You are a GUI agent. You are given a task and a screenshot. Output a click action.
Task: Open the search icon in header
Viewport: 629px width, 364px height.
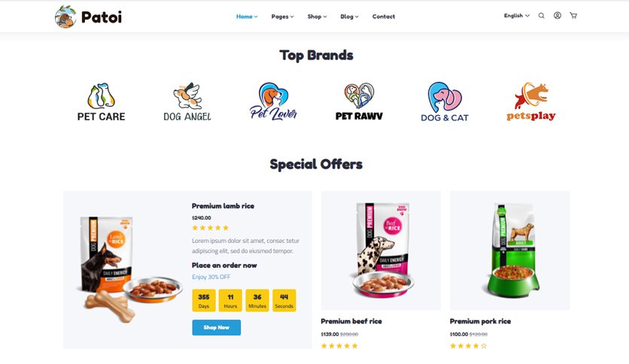click(541, 16)
